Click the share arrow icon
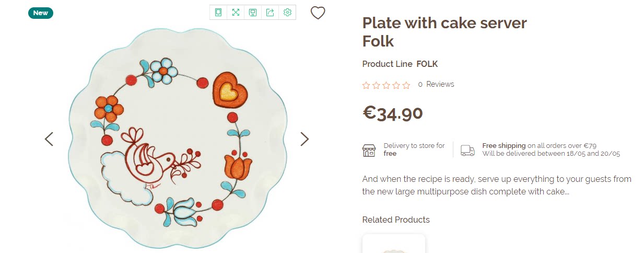Screen dimensions: 644x253 coord(270,13)
